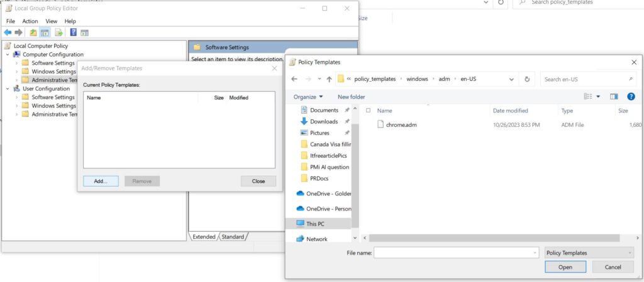
Task: Collapse the User Configuration tree node
Action: click(x=8, y=89)
